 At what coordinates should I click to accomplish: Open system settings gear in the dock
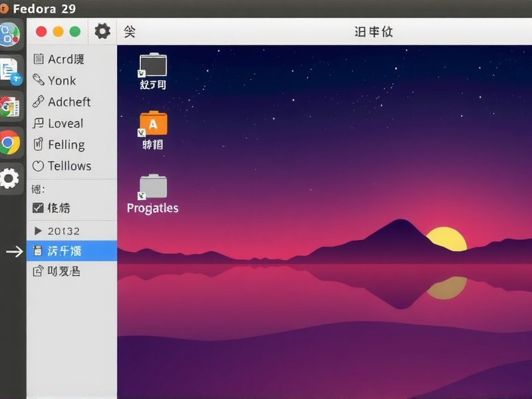10,178
